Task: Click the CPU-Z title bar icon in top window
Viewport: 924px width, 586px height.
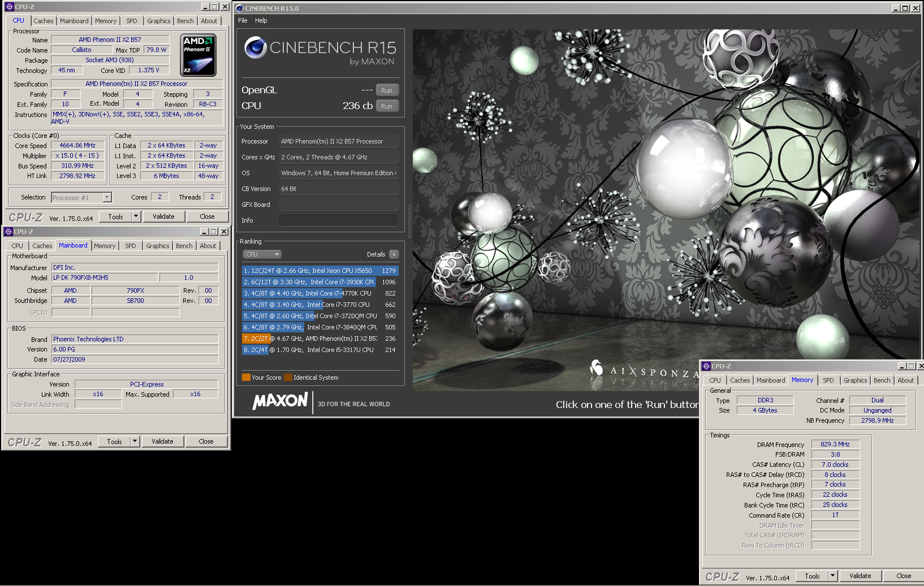Action: 9,7
